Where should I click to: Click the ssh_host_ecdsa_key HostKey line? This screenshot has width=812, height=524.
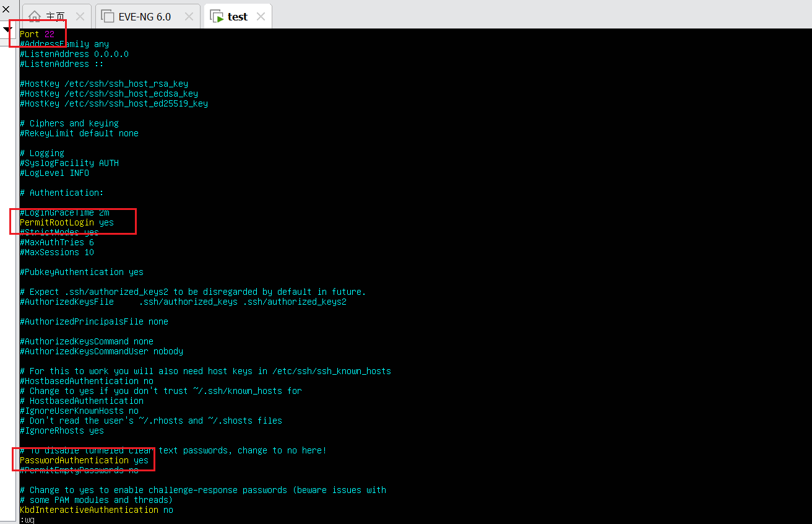tap(109, 94)
